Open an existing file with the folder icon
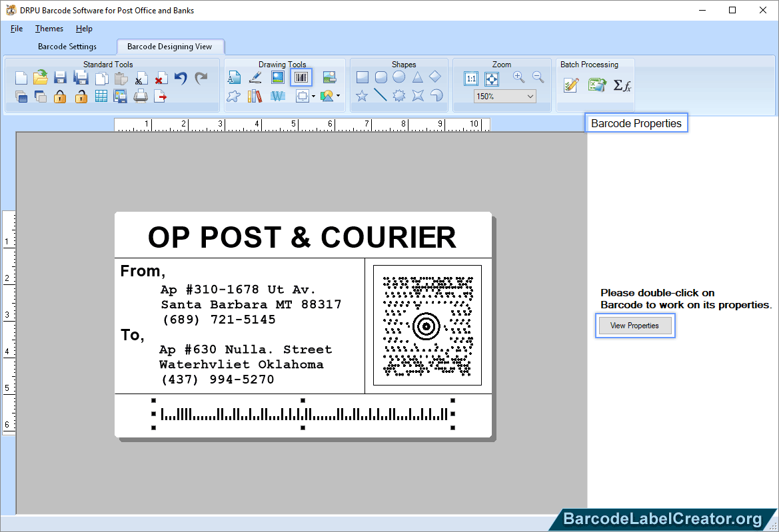This screenshot has height=532, width=779. click(41, 77)
